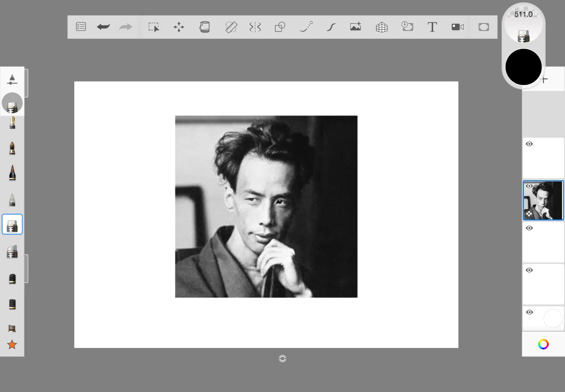The image size is (565, 392).
Task: Select the Text tool
Action: pos(432,27)
